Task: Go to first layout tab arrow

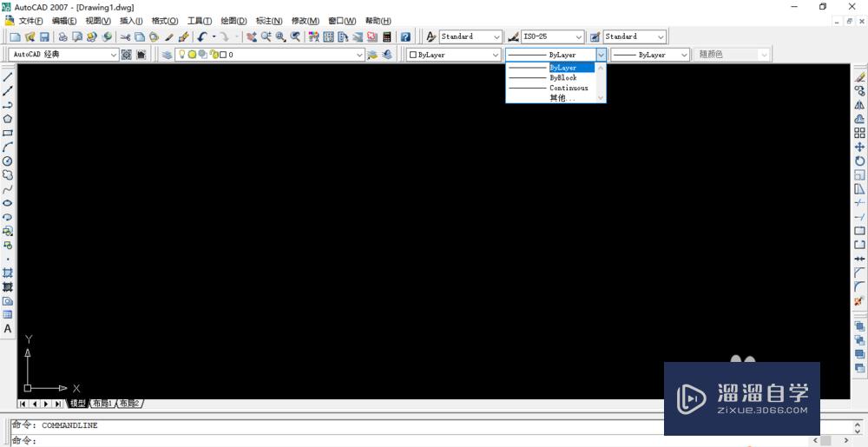Action: (x=23, y=404)
